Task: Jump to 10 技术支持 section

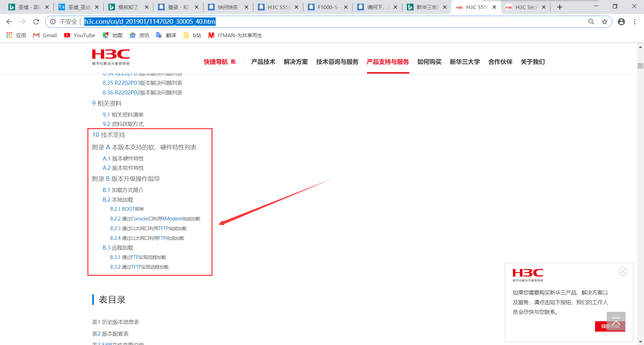Action: click(x=109, y=135)
